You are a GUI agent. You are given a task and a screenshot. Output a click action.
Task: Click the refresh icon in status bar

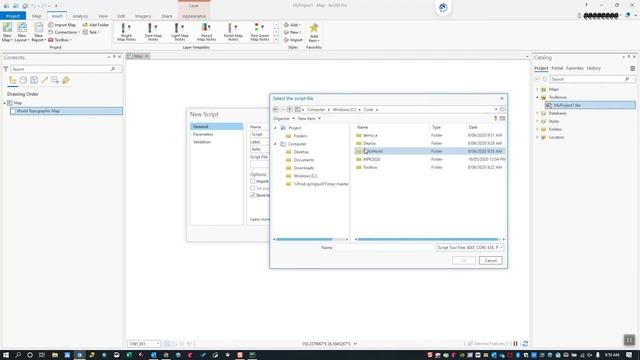[x=525, y=344]
